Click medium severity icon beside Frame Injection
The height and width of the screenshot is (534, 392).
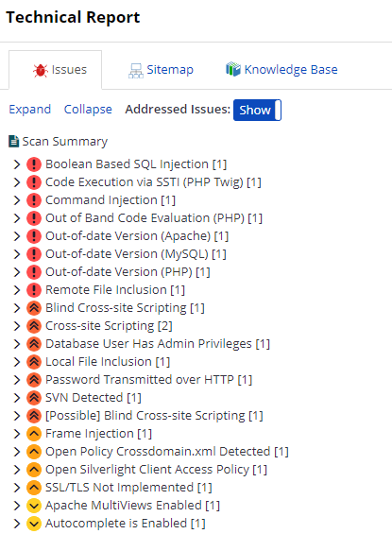pos(34,434)
